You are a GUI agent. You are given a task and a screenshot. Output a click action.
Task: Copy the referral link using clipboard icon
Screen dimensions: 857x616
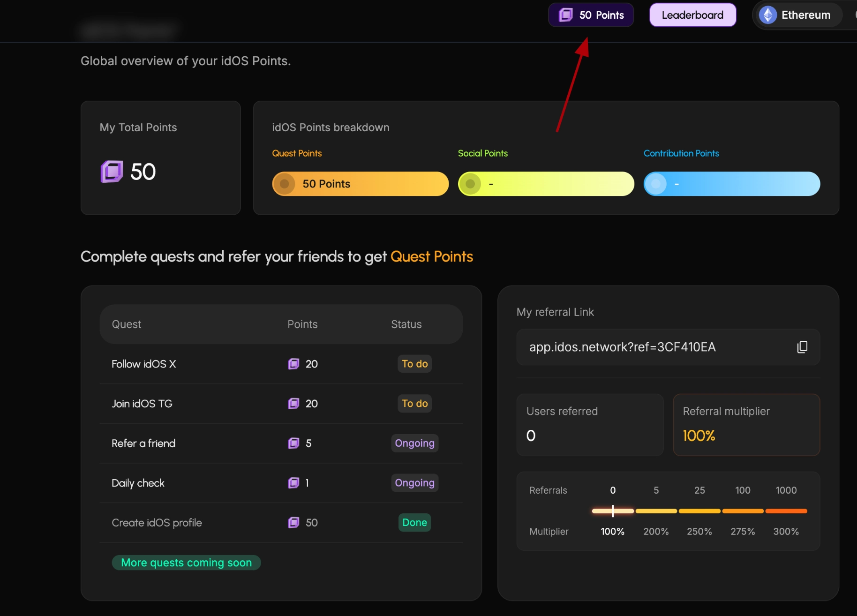tap(802, 347)
